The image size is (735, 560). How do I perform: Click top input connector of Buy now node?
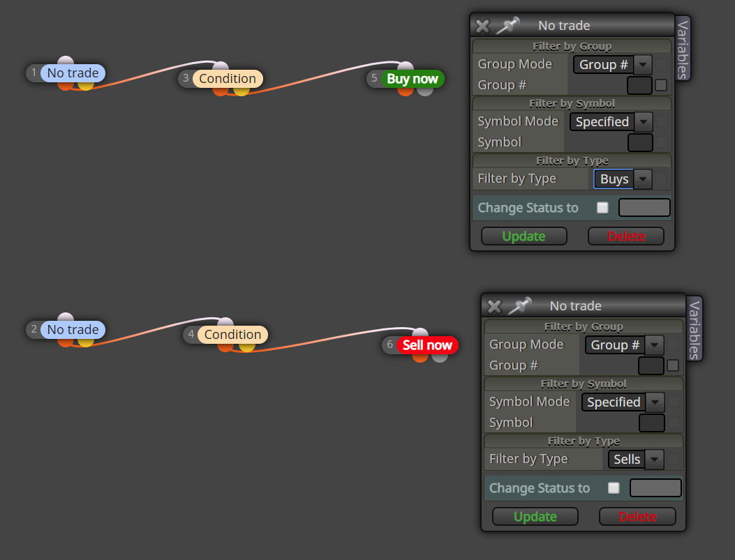point(406,66)
